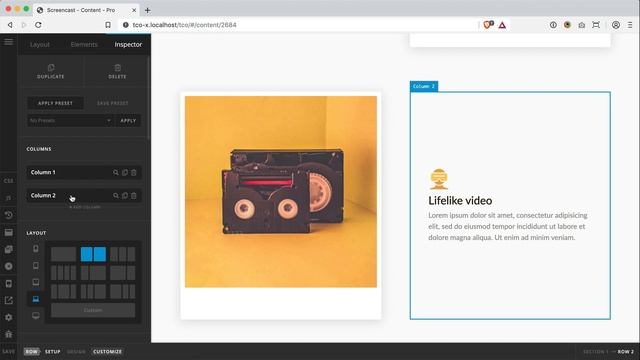This screenshot has height=360, width=640.
Task: Select the active laptop breakpoint icon
Action: pyautogui.click(x=36, y=299)
